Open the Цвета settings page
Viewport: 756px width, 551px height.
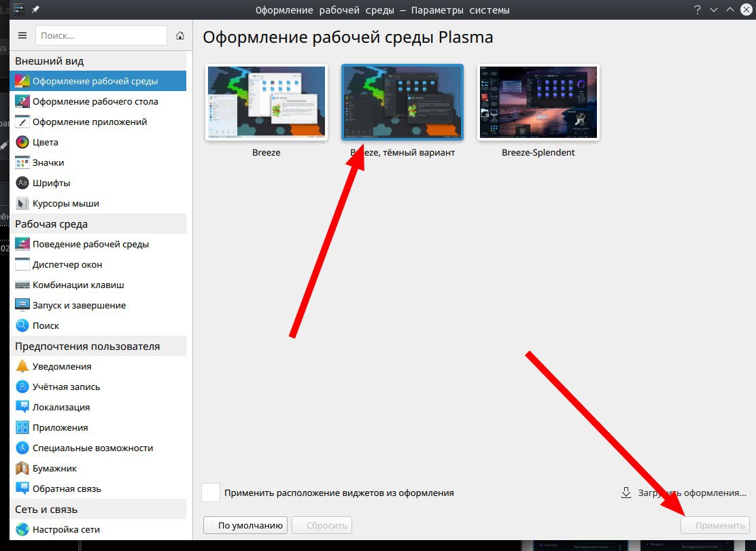(98, 142)
